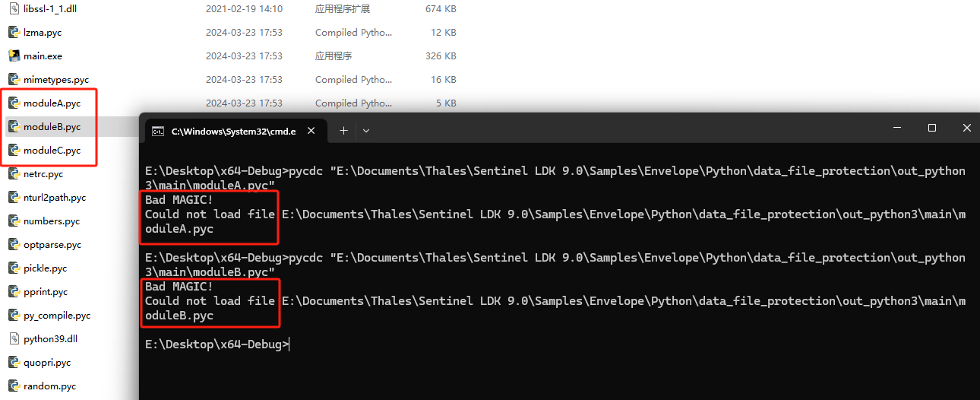Select the file name moduleC.pyc
Image resolution: width=980 pixels, height=400 pixels.
(x=52, y=151)
